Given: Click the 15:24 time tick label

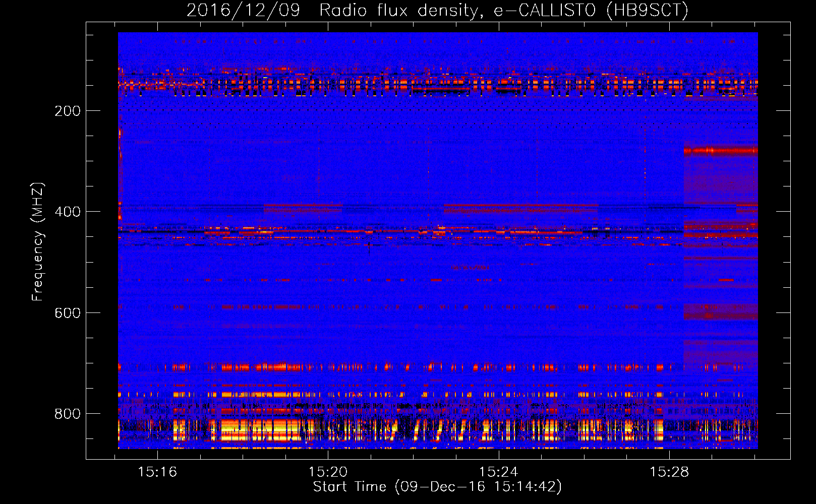Looking at the screenshot, I should 499,472.
